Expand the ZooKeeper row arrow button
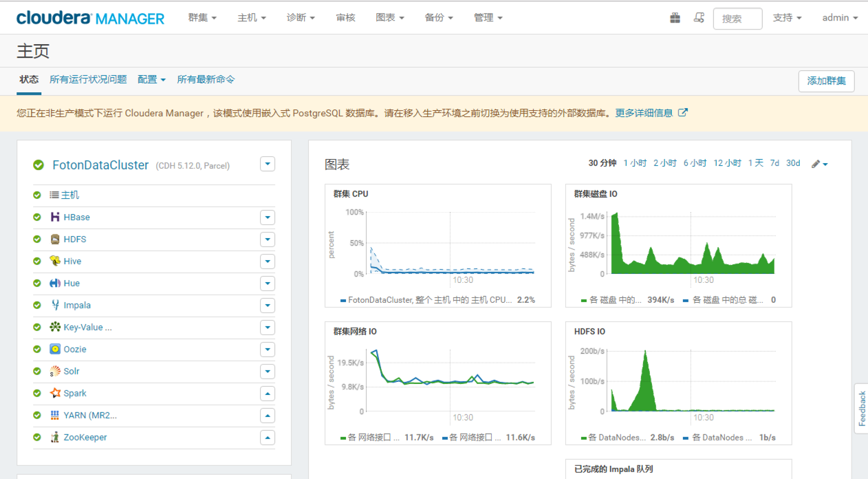 [x=268, y=438]
